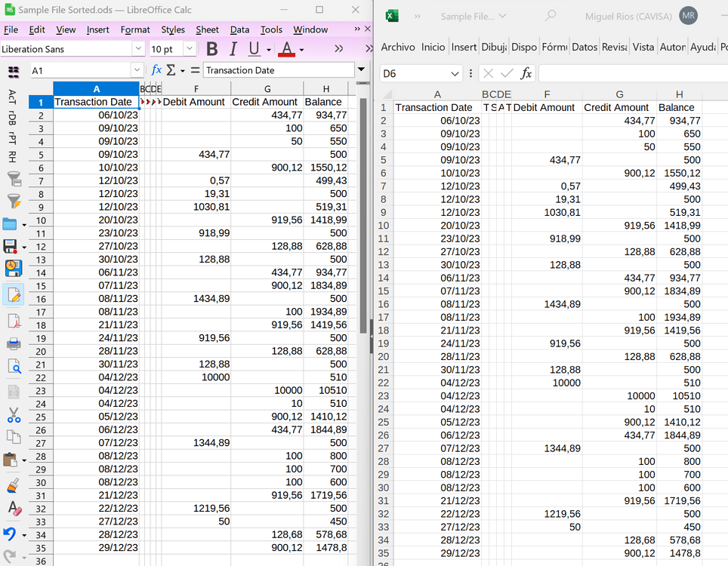Click the Standard Filter funnel icon
The height and width of the screenshot is (566, 728).
tap(14, 179)
